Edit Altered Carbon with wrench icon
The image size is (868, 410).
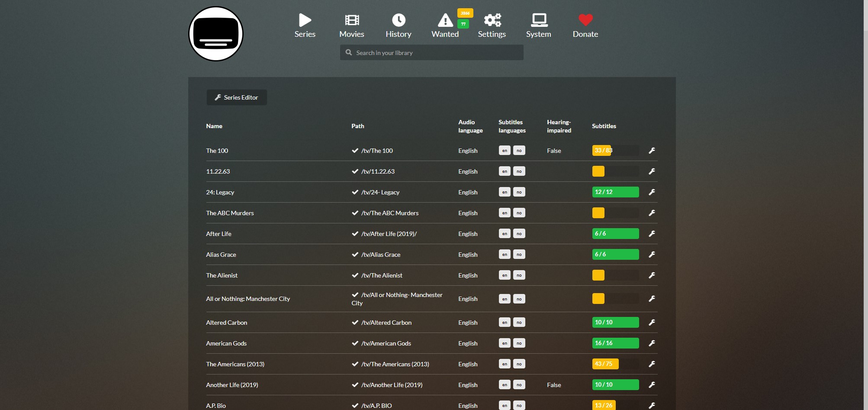652,323
